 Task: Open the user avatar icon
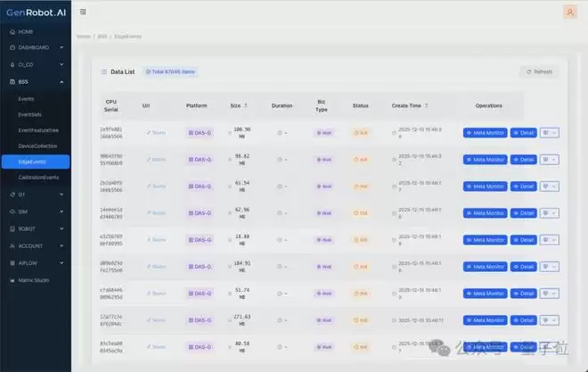coord(569,12)
